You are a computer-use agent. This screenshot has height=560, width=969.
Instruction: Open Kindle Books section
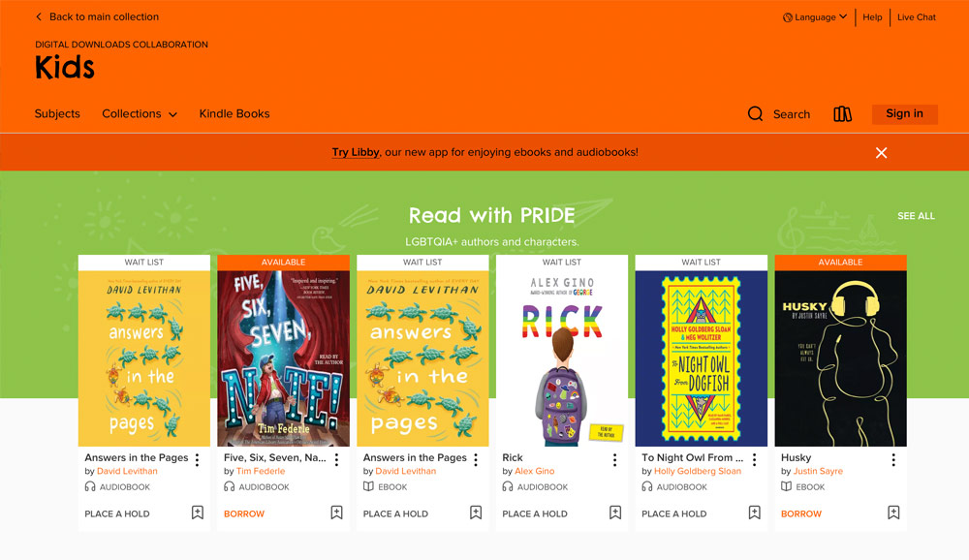234,114
